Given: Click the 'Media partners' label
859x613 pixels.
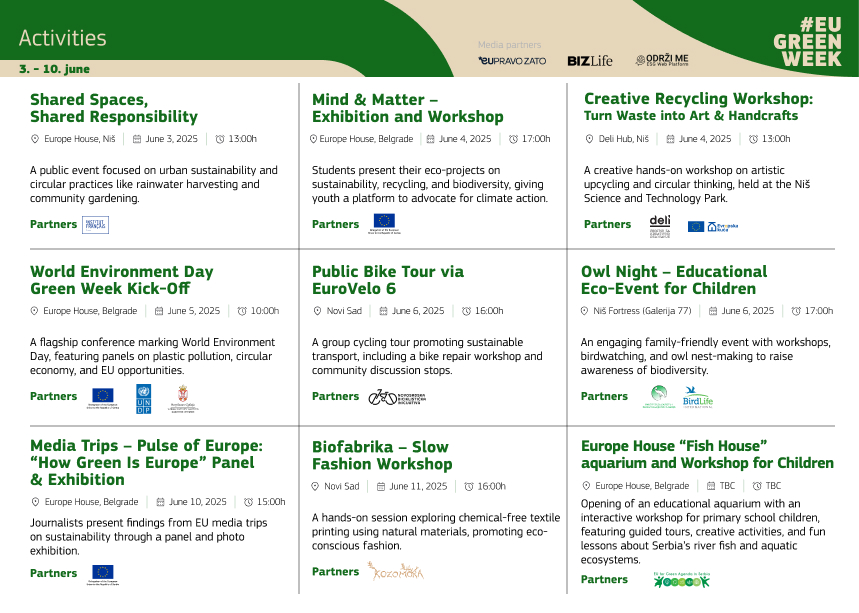Looking at the screenshot, I should tap(509, 45).
